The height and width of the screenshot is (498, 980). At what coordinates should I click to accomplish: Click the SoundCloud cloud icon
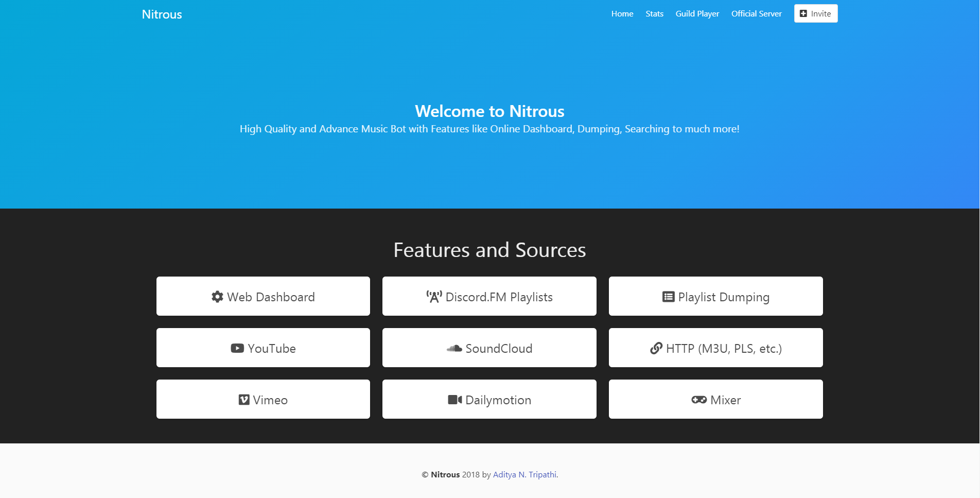pyautogui.click(x=454, y=348)
